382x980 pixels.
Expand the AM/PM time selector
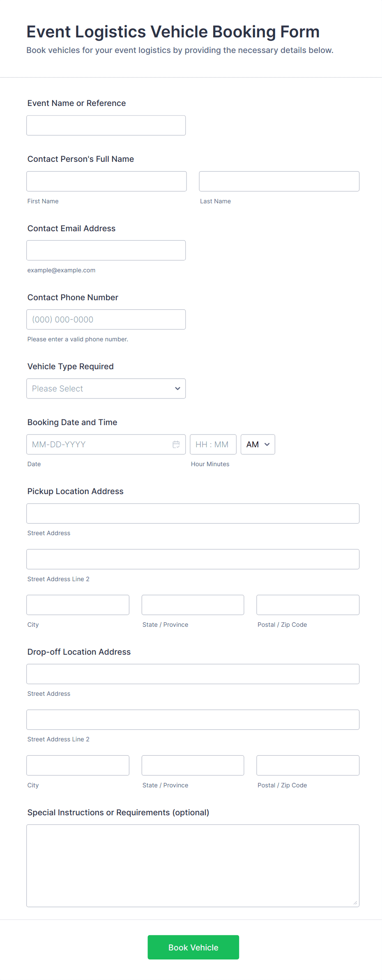point(258,444)
